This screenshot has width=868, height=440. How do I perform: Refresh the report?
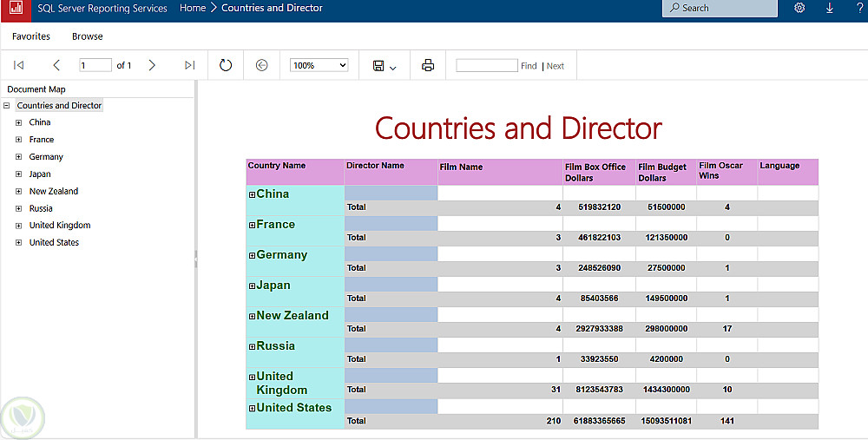coord(226,65)
